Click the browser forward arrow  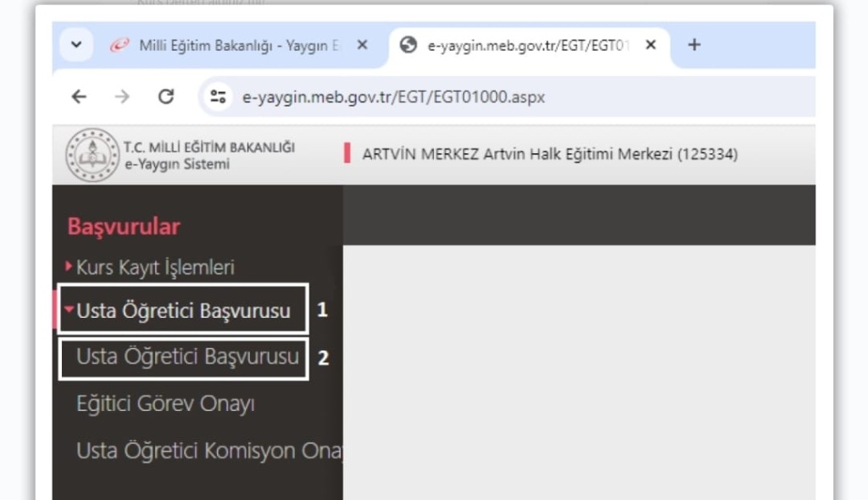122,97
